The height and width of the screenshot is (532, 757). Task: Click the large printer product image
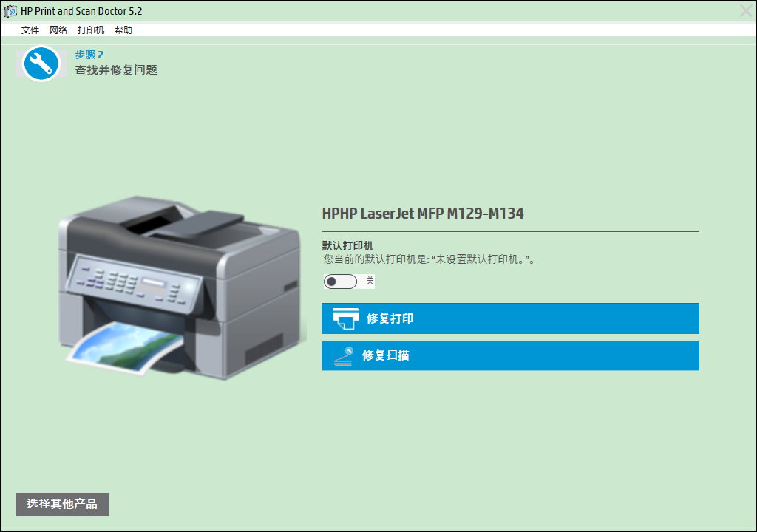182,287
